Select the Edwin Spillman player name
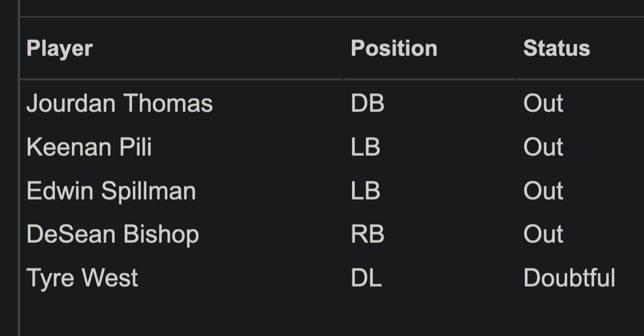The width and height of the screenshot is (644, 336). (x=111, y=191)
